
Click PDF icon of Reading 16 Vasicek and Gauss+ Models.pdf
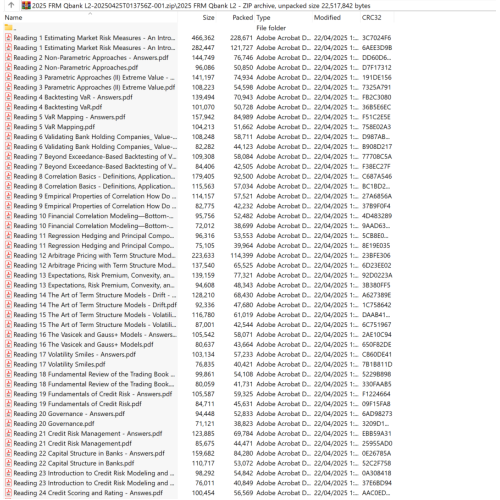point(8,344)
